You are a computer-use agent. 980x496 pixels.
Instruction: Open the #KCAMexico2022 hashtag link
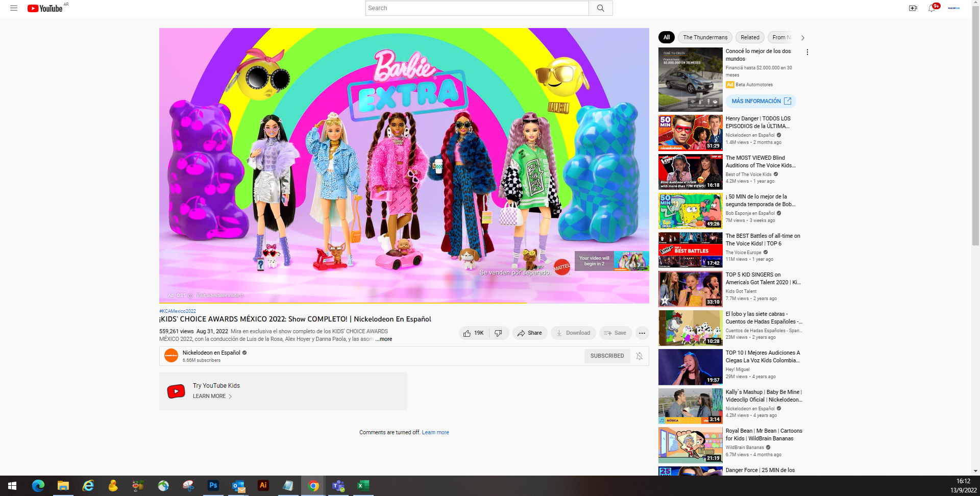(x=178, y=311)
